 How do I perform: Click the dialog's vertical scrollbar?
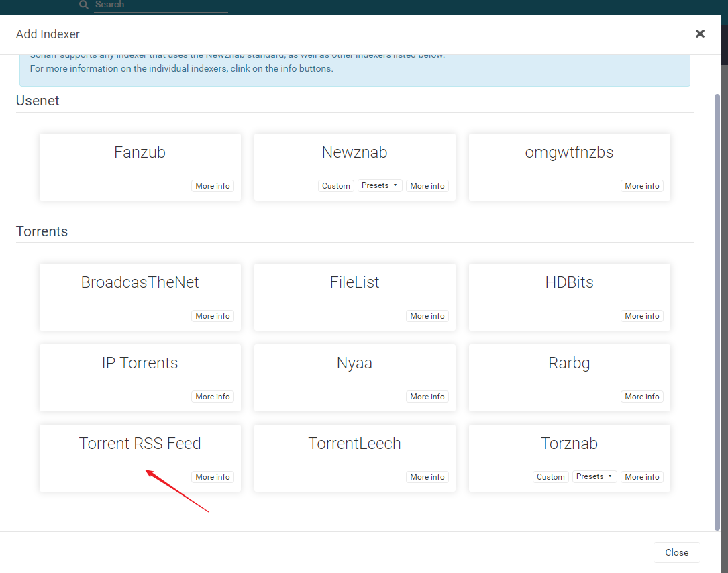(717, 309)
